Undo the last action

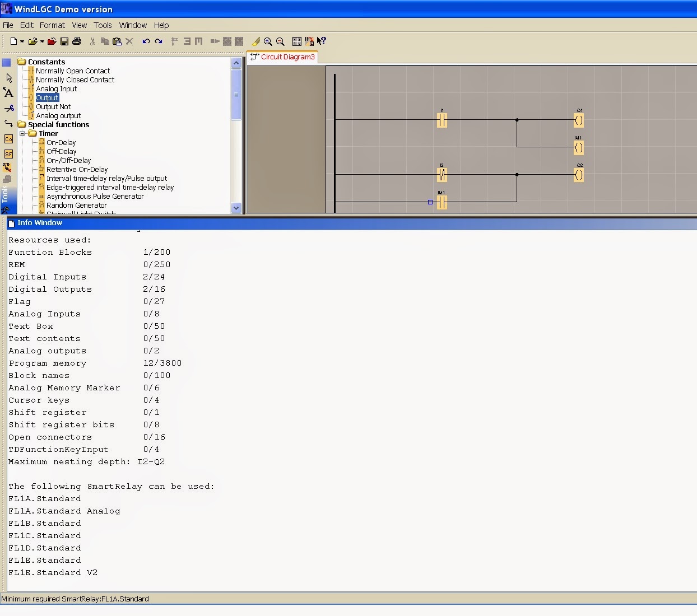click(146, 41)
